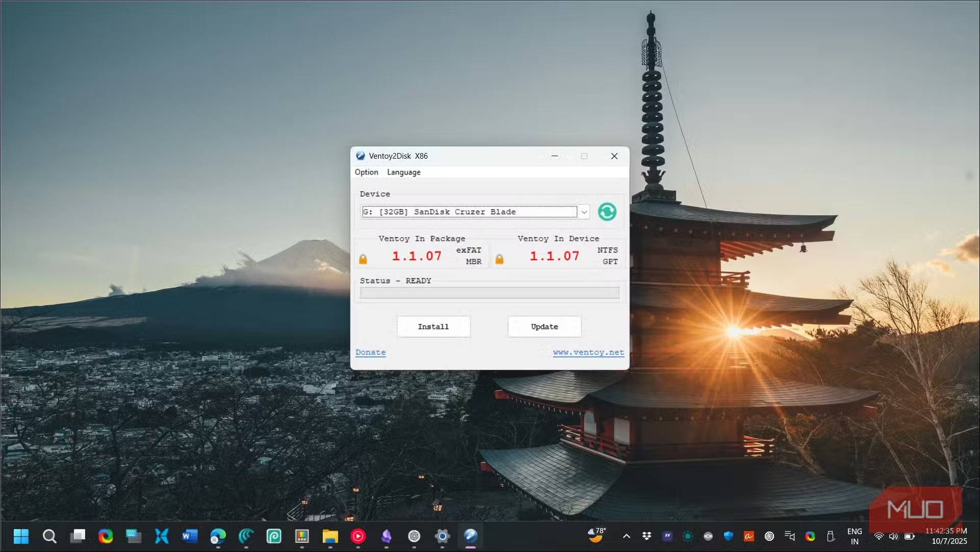Open Microsoft Word from the taskbar
The width and height of the screenshot is (980, 552).
pyautogui.click(x=190, y=536)
